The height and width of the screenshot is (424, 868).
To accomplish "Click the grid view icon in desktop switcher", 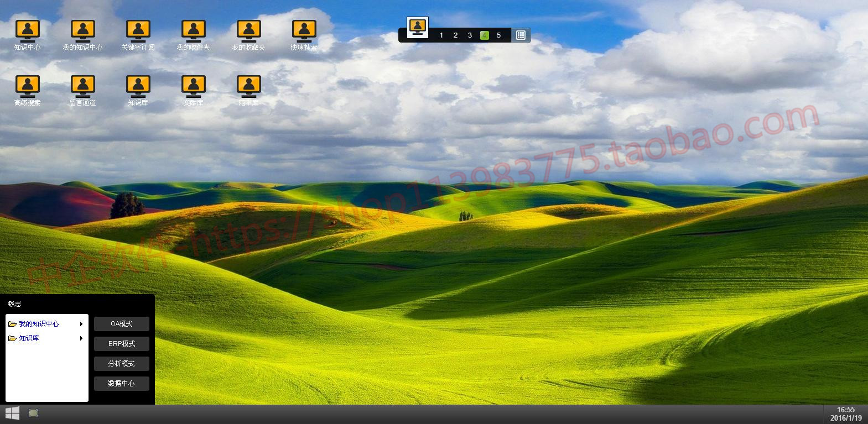I will click(x=521, y=35).
